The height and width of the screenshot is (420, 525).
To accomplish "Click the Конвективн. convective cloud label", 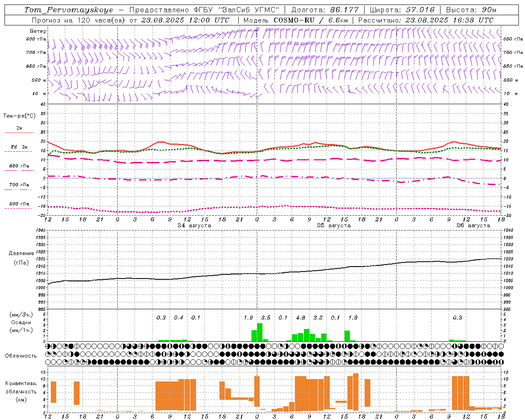I will 21,383.
